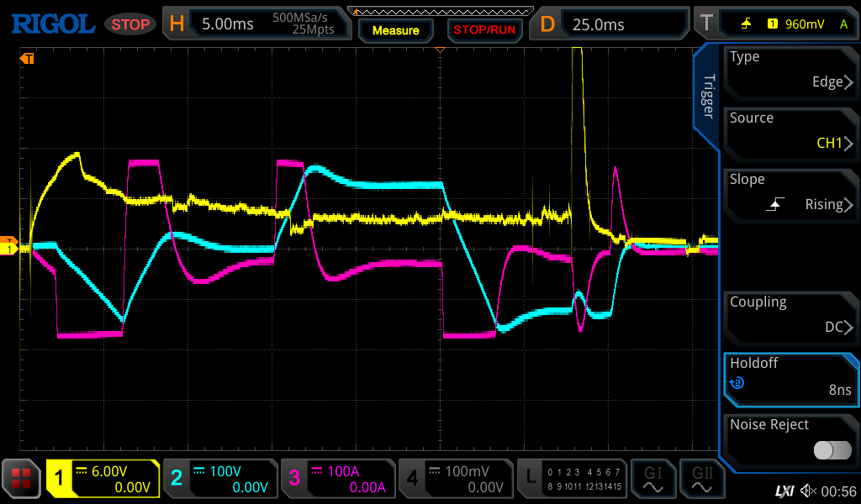Open the trigger Source CH1 selector
861x504 pixels.
pyautogui.click(x=790, y=131)
